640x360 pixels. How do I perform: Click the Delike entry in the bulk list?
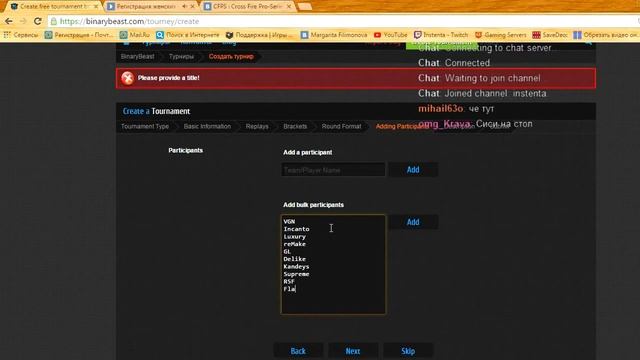[x=294, y=259]
